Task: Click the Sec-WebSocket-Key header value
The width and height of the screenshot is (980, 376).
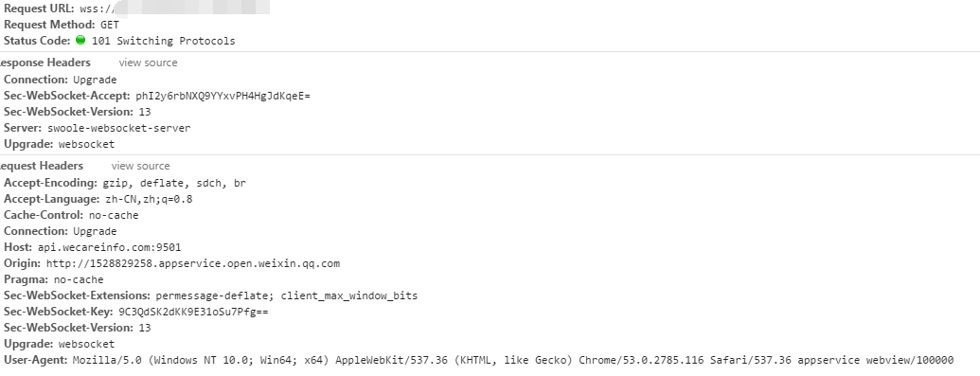Action: (193, 313)
